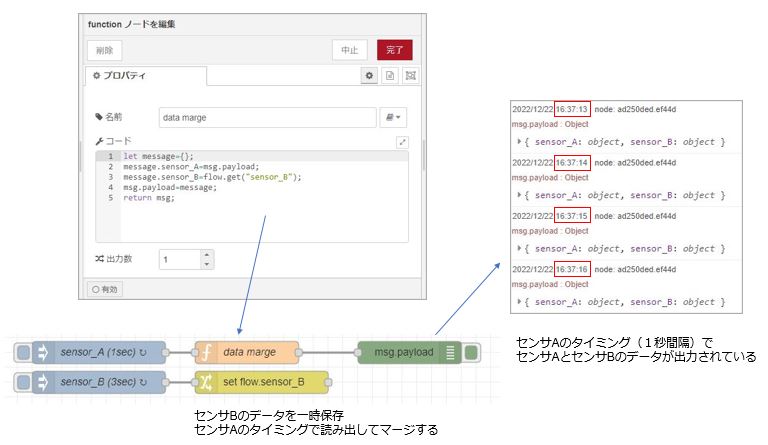Click the 完了 done button
Viewport: 768px width, 445px height.
394,50
